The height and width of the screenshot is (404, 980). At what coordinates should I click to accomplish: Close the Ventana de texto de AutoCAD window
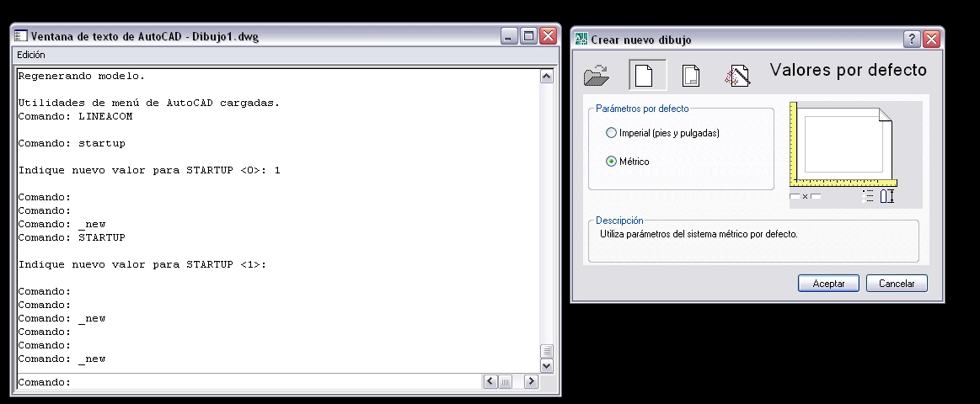(x=548, y=36)
